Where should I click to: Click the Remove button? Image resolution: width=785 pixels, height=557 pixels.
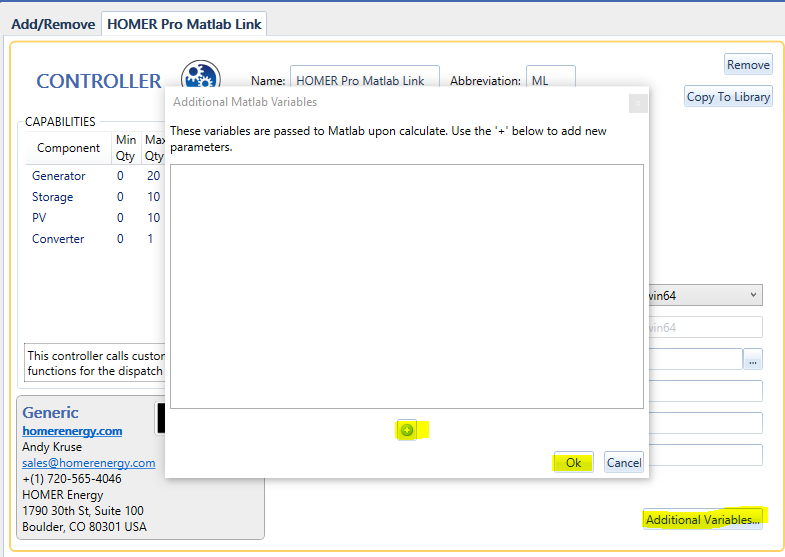(x=748, y=65)
